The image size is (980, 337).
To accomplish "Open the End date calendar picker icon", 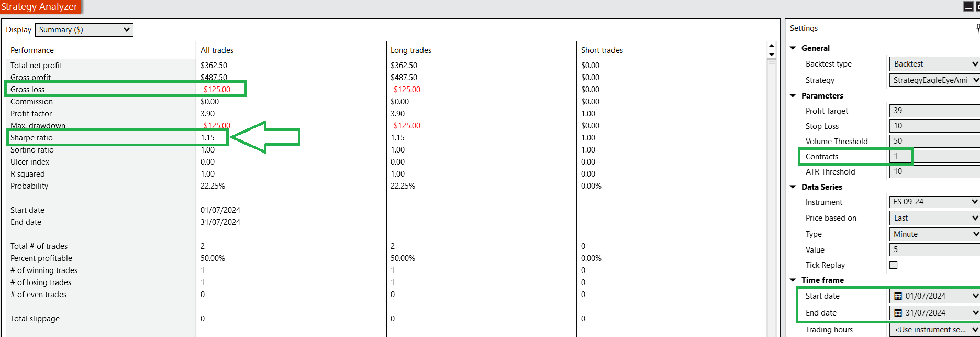I will coord(898,313).
